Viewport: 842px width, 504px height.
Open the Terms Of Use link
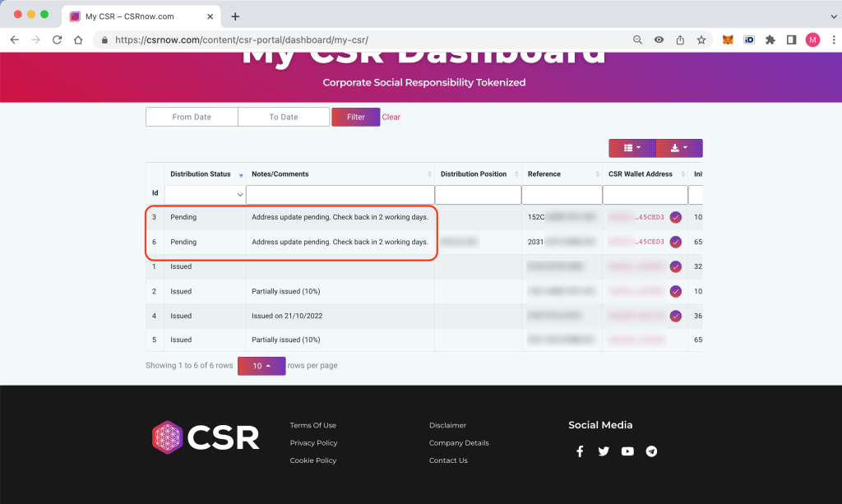313,425
